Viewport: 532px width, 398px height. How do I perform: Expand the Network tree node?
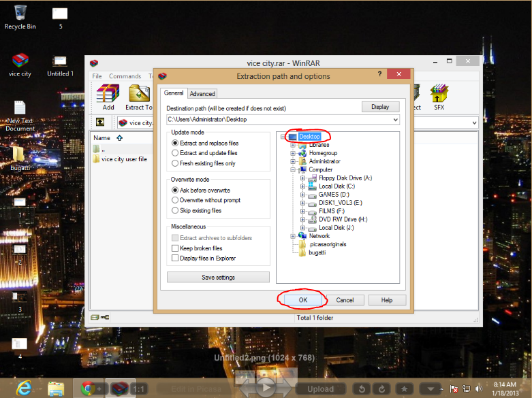point(292,236)
